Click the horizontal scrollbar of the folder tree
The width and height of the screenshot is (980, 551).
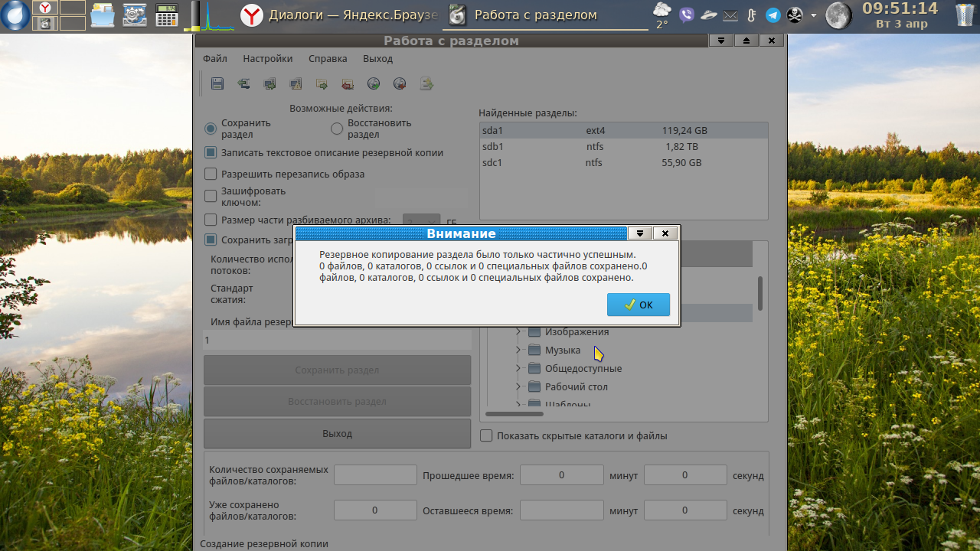(514, 414)
